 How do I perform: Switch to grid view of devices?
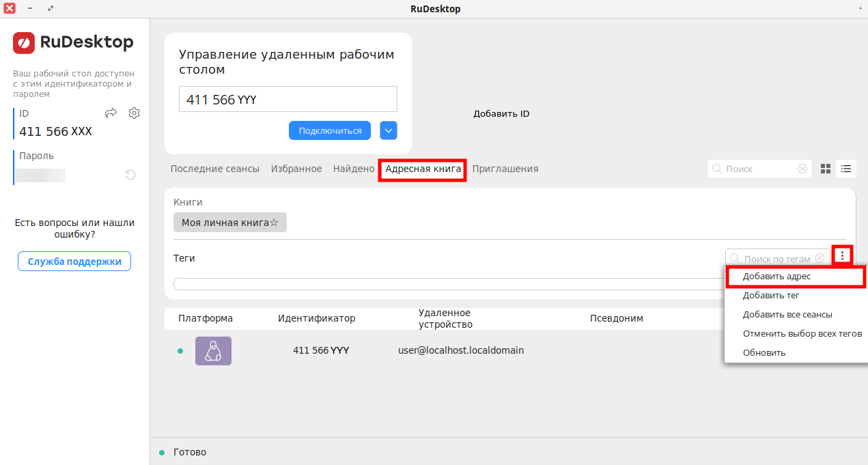pyautogui.click(x=825, y=169)
